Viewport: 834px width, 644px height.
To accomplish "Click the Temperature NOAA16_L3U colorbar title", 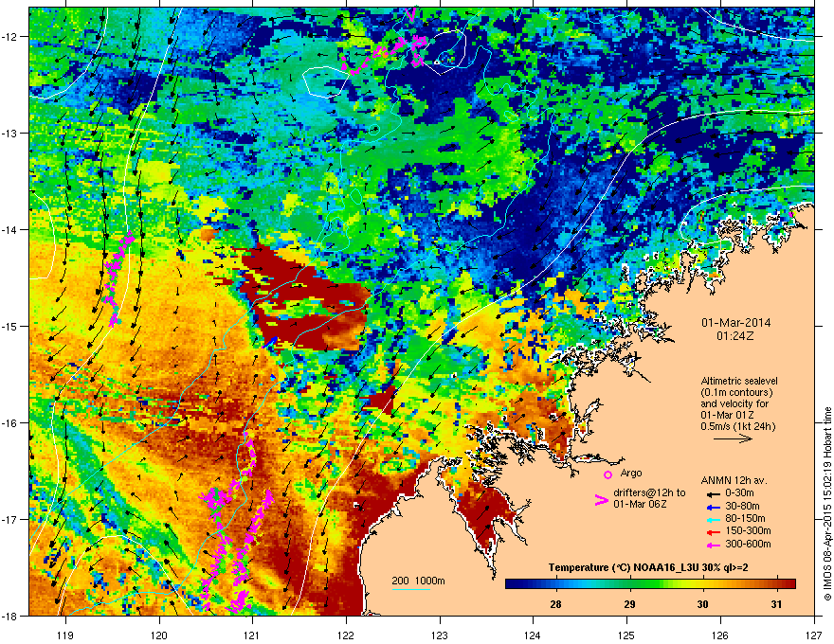I will tap(648, 568).
